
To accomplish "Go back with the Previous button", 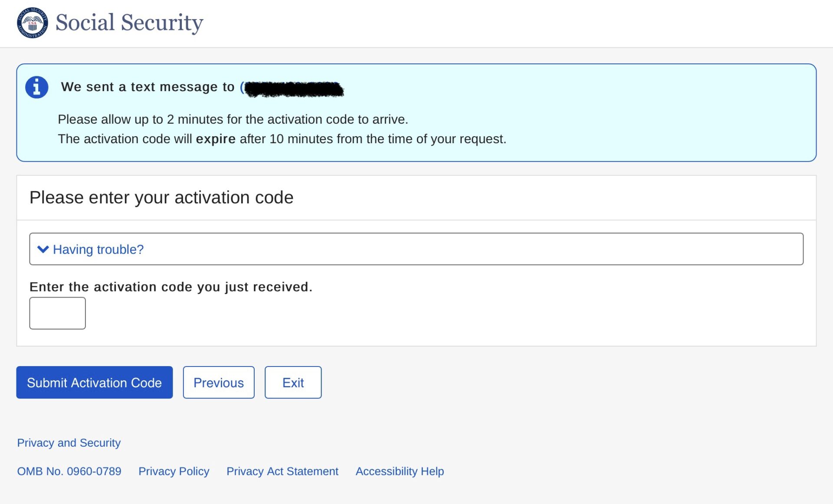I will 218,383.
